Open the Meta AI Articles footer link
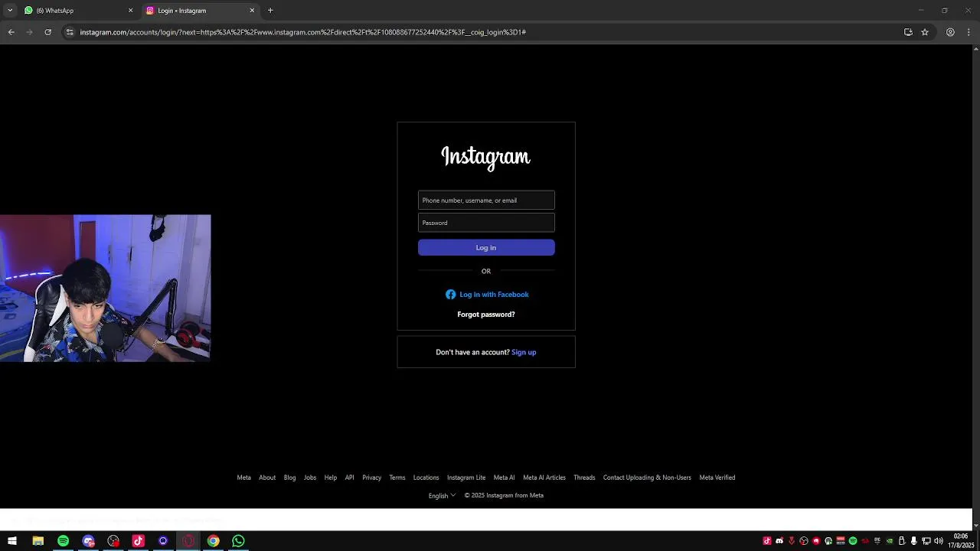The height and width of the screenshot is (551, 980). pyautogui.click(x=544, y=478)
